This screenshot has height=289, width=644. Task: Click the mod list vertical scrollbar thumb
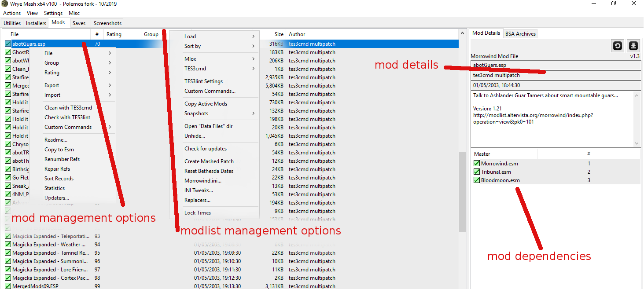tap(462, 191)
